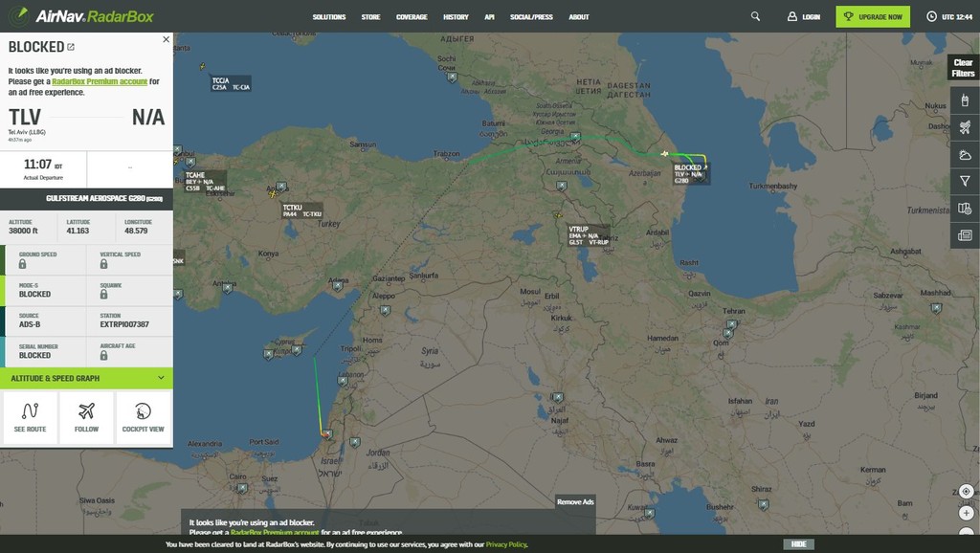The height and width of the screenshot is (553, 980).
Task: Open the Store menu
Action: (370, 17)
